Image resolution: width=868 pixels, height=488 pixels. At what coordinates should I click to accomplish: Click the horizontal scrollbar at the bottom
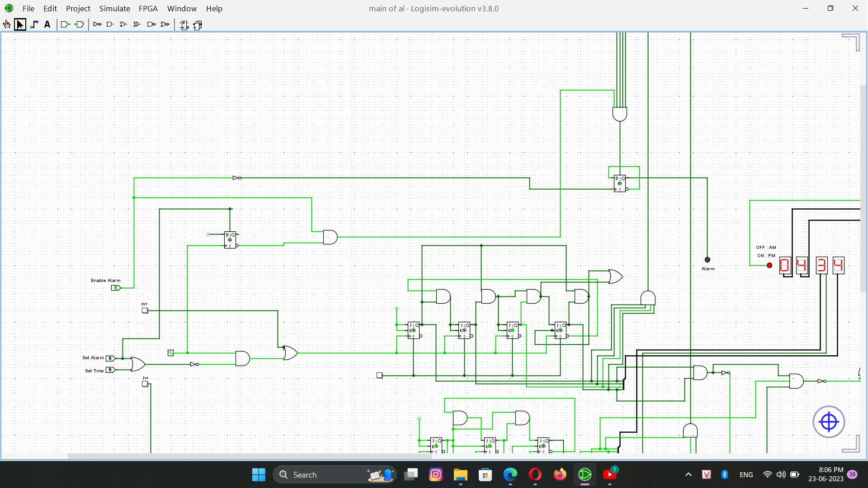249,456
